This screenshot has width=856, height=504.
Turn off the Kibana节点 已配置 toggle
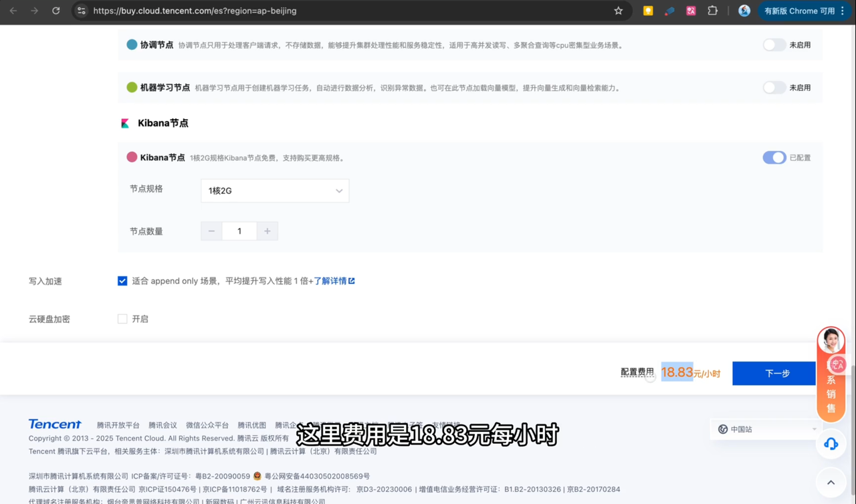point(774,158)
